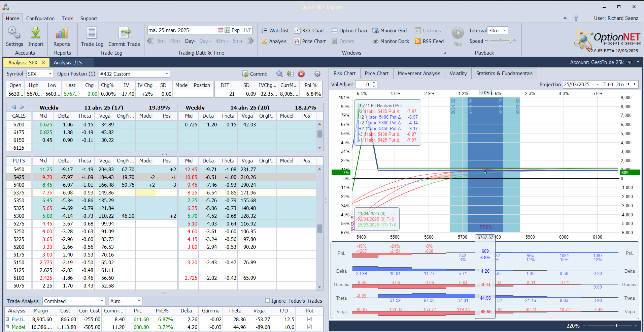Toggle the Plot checkbox for Position row
Screen dimensions: 644x332
click(x=309, y=319)
